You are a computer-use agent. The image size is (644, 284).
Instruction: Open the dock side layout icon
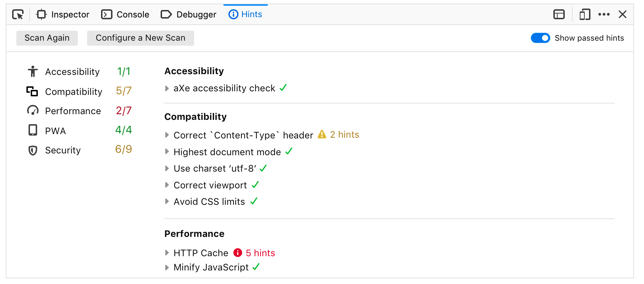pyautogui.click(x=559, y=15)
